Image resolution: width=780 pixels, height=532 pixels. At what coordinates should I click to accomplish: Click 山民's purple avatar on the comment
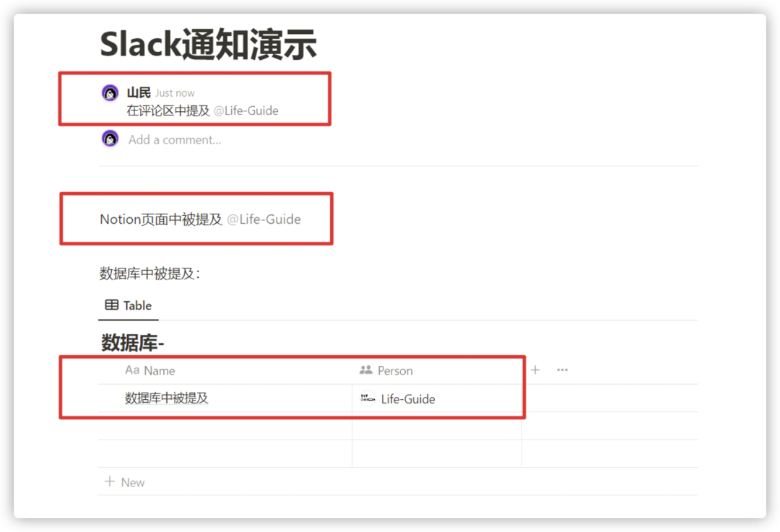point(109,92)
